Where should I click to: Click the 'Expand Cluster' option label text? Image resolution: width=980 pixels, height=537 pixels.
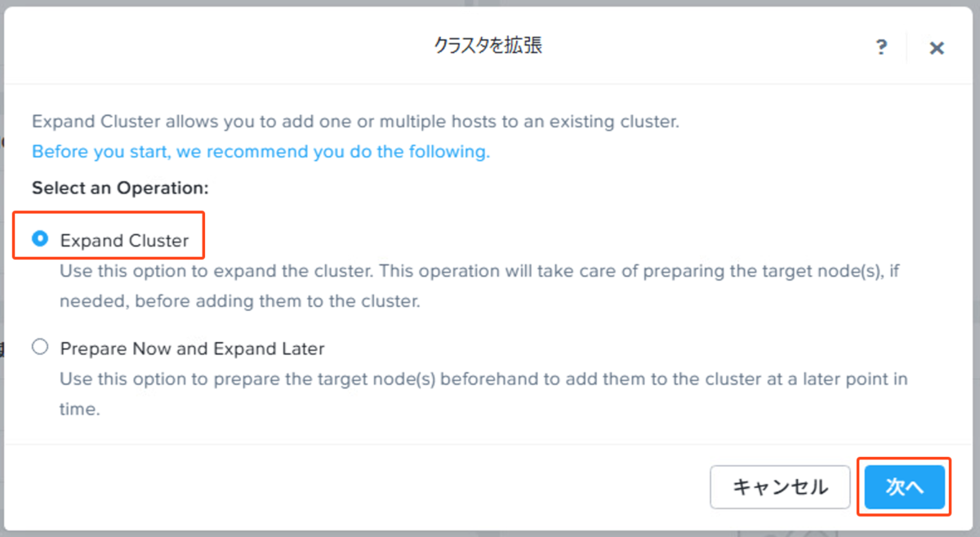pos(124,241)
